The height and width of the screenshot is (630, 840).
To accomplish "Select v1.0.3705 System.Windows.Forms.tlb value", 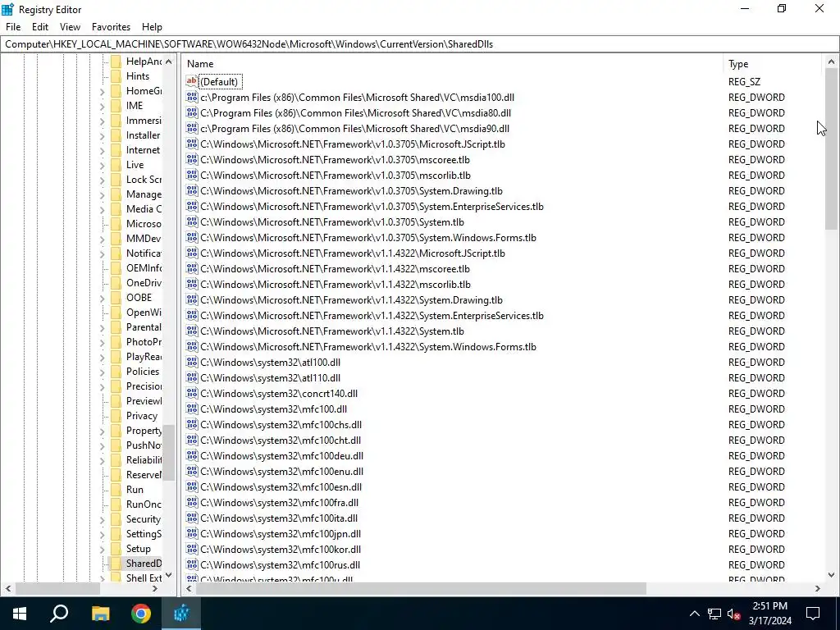I will pyautogui.click(x=368, y=237).
